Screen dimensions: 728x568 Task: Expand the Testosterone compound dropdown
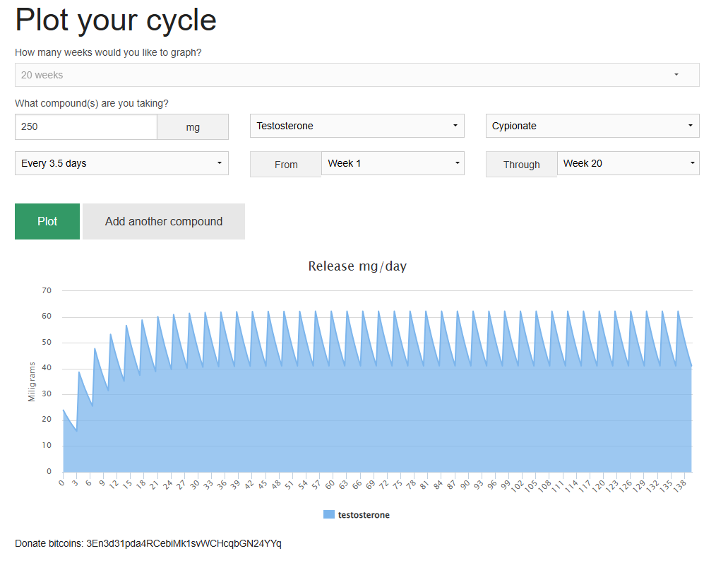pos(357,126)
